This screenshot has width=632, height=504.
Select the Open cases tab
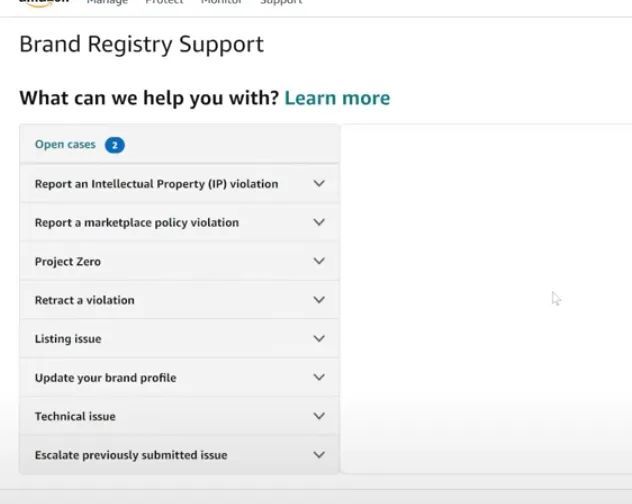(65, 145)
